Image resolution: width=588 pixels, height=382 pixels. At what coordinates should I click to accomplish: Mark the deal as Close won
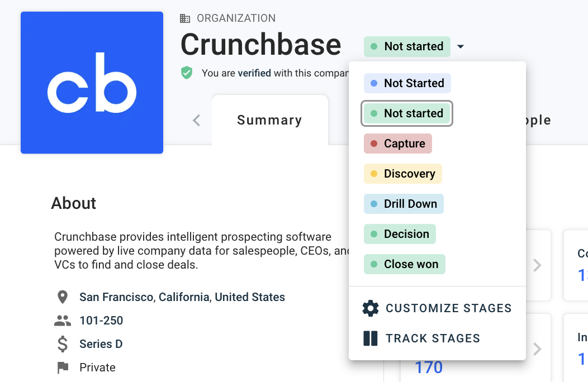click(404, 264)
